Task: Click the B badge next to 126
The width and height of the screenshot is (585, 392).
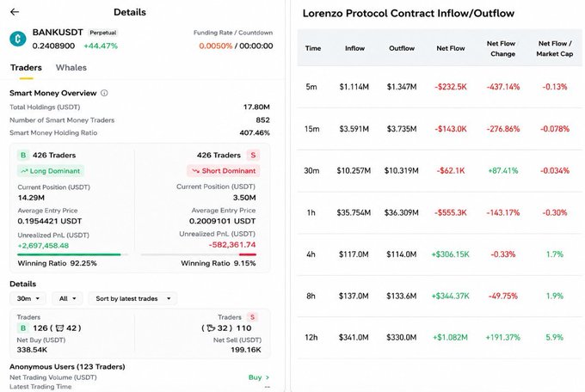Action: tap(23, 328)
